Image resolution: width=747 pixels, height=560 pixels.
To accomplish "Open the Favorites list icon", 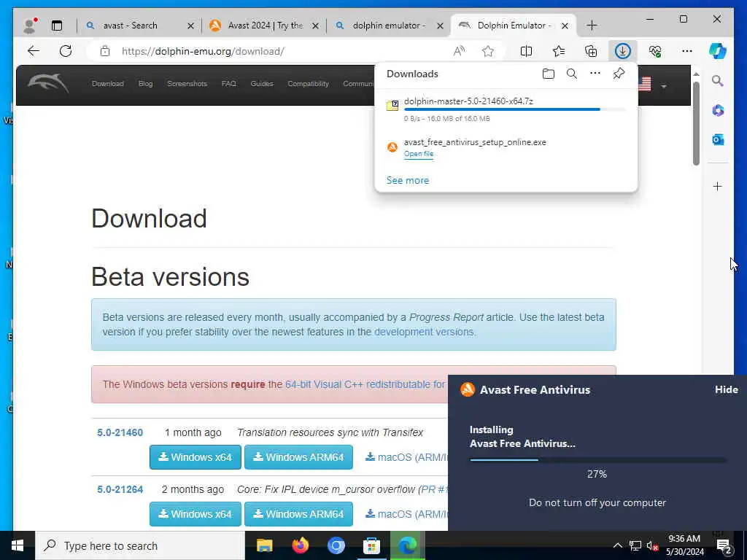I will 558,51.
